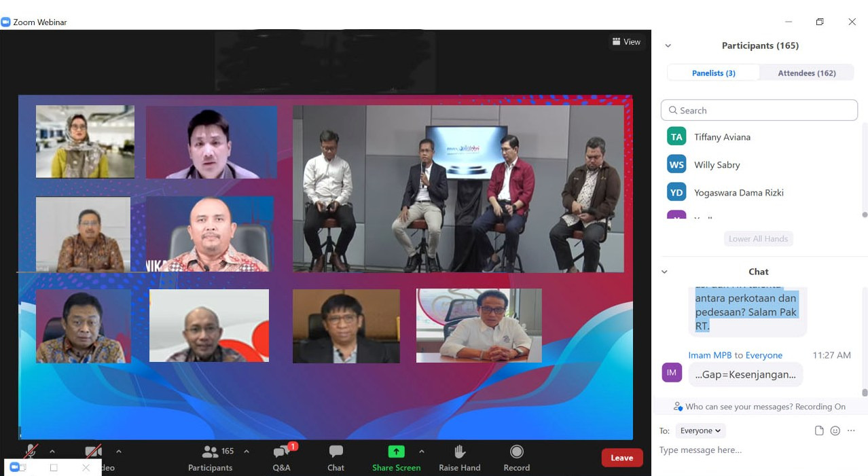Open the View layout menu
868x476 pixels.
(626, 42)
